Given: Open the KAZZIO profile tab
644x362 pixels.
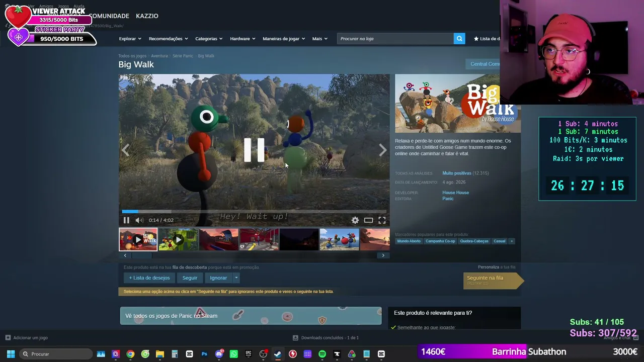Looking at the screenshot, I should pos(147,16).
